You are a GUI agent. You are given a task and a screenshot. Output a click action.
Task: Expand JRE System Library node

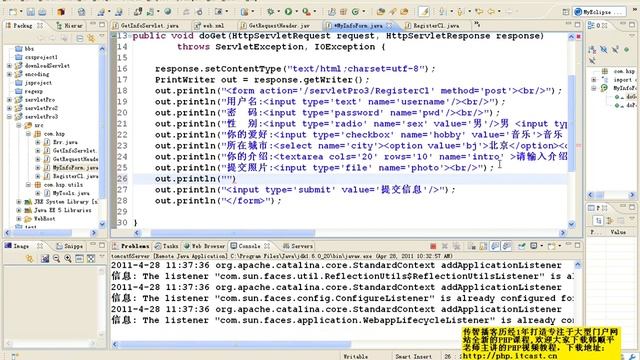(x=19, y=202)
